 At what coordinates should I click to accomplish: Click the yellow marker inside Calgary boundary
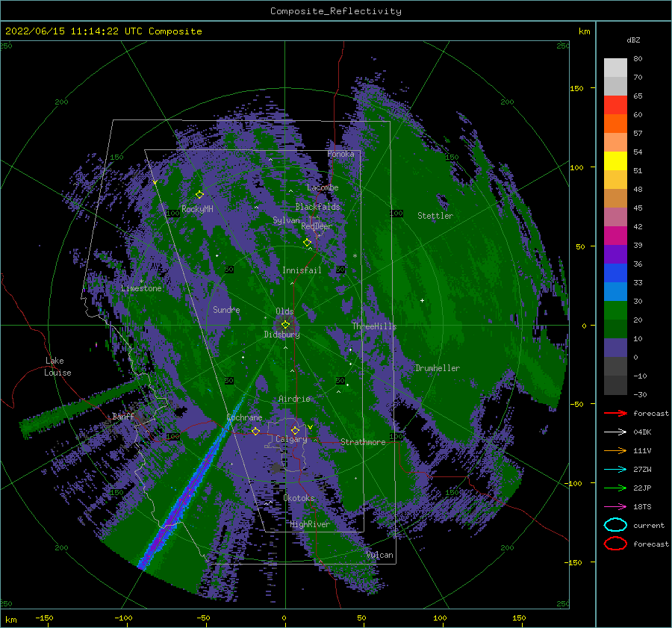click(295, 430)
